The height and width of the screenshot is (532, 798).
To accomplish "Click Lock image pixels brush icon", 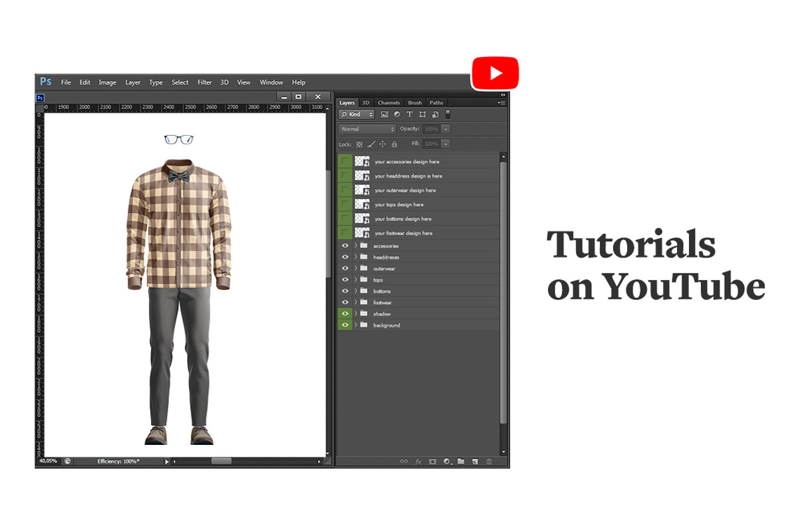I will coord(371,144).
